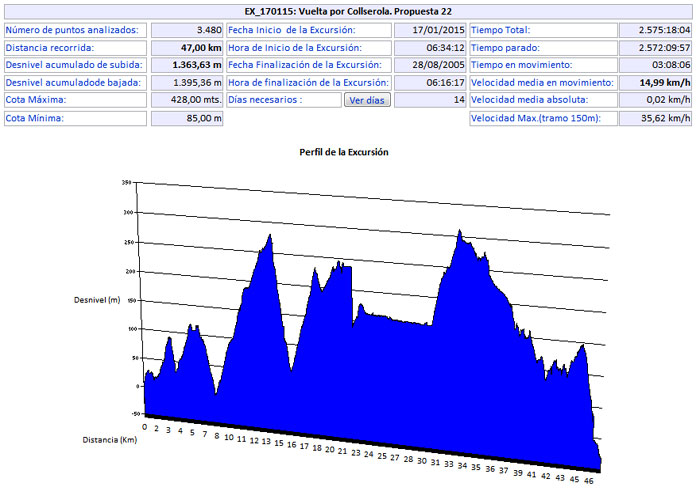Click the 'Ver días' button
The width and height of the screenshot is (700, 500).
pos(367,100)
